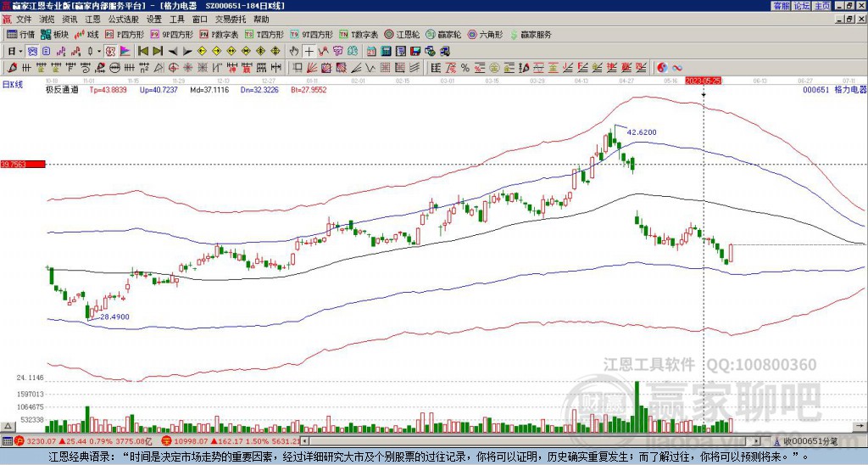Click the red 2023-05-25 date marker
868x465 pixels.
[704, 81]
